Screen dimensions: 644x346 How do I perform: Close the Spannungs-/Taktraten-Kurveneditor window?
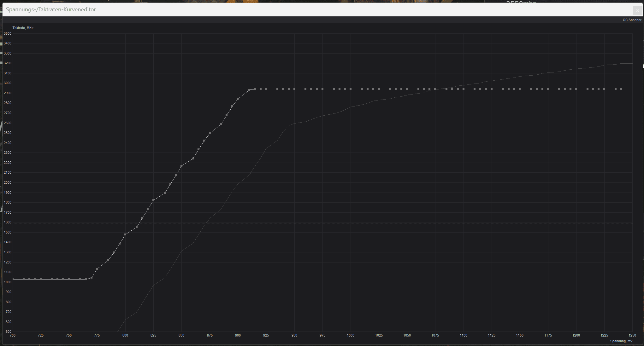click(x=637, y=10)
